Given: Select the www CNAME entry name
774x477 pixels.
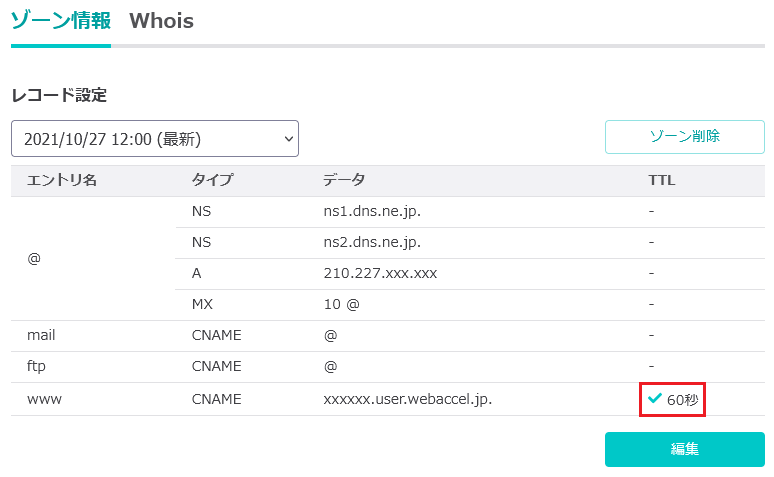Looking at the screenshot, I should point(44,399).
